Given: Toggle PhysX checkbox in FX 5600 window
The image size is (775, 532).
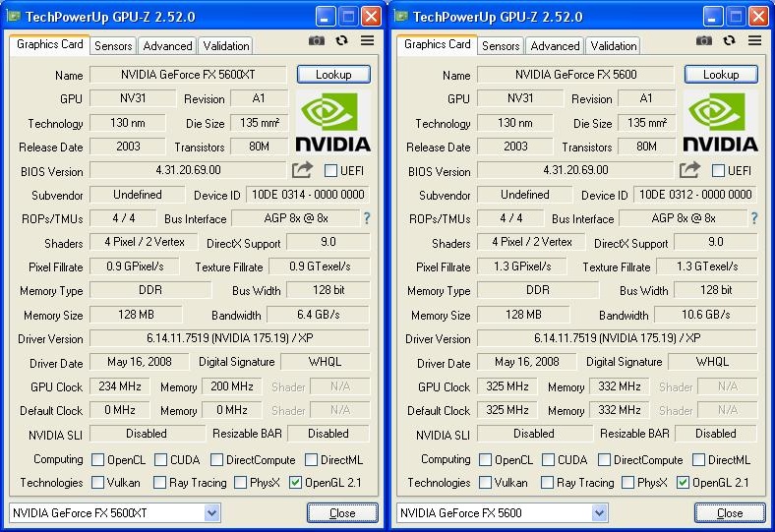Looking at the screenshot, I should (627, 483).
